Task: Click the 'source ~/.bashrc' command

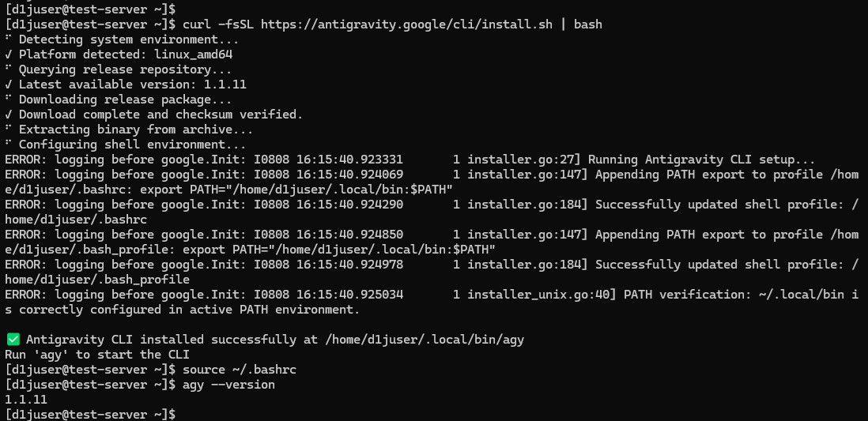Action: (x=240, y=369)
